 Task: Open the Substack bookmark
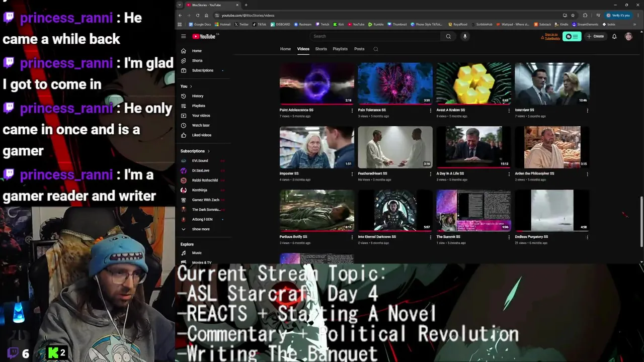tap(542, 24)
